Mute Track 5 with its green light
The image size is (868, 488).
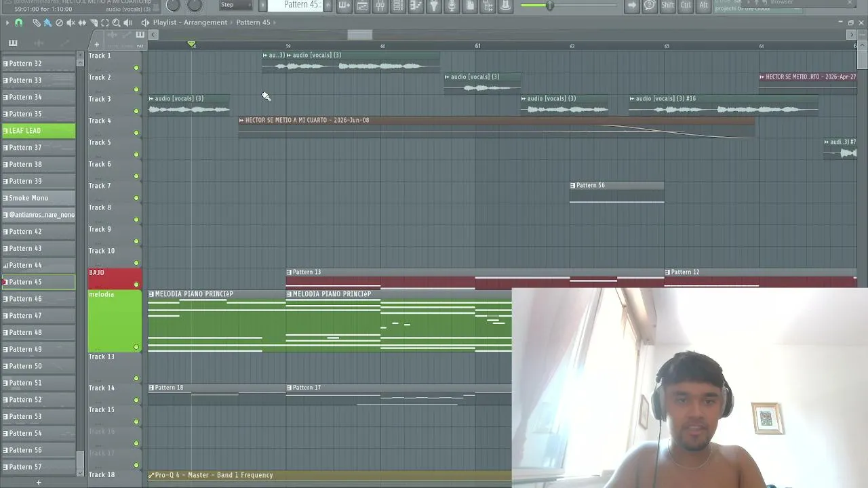tap(136, 155)
